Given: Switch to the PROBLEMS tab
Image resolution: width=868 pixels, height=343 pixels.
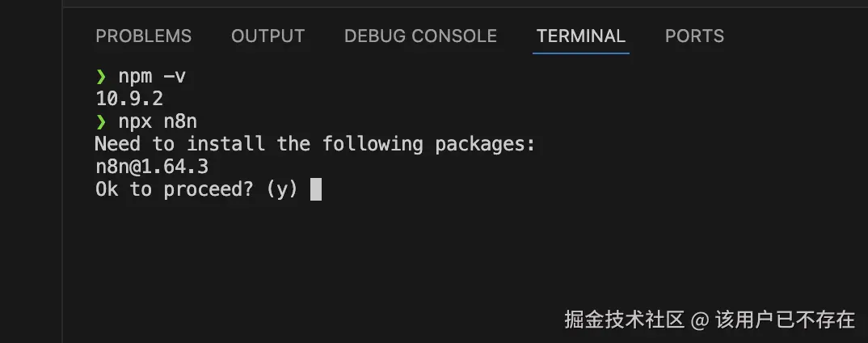Looking at the screenshot, I should (144, 36).
